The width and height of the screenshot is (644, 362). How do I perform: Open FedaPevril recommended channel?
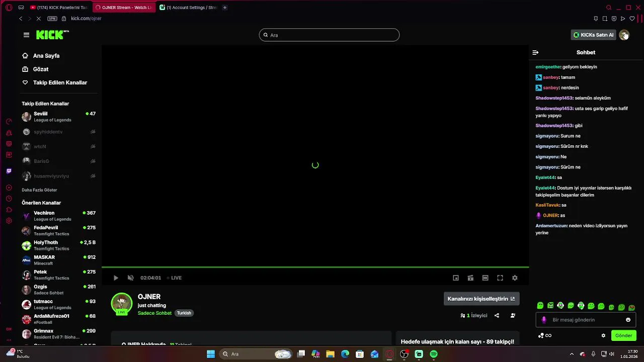(x=59, y=230)
